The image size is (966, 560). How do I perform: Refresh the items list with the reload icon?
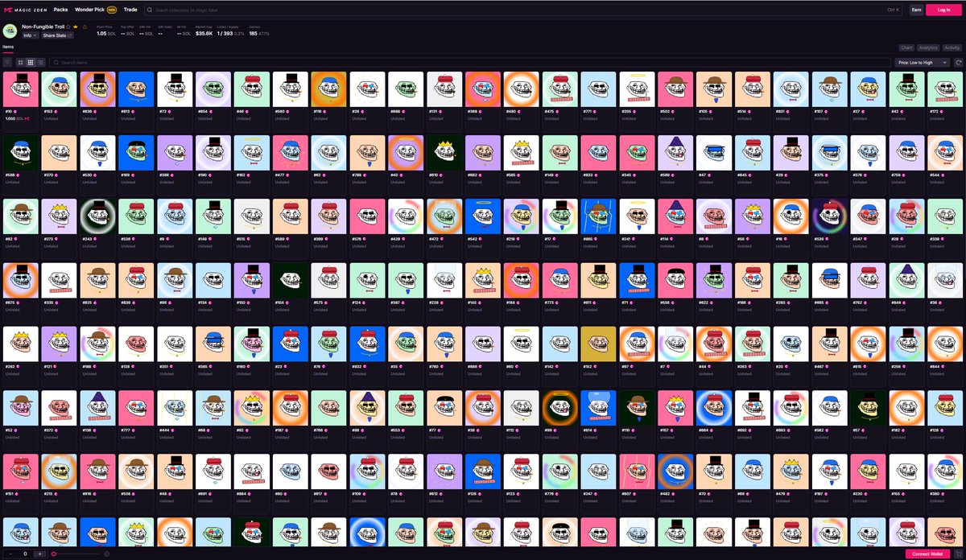click(958, 62)
